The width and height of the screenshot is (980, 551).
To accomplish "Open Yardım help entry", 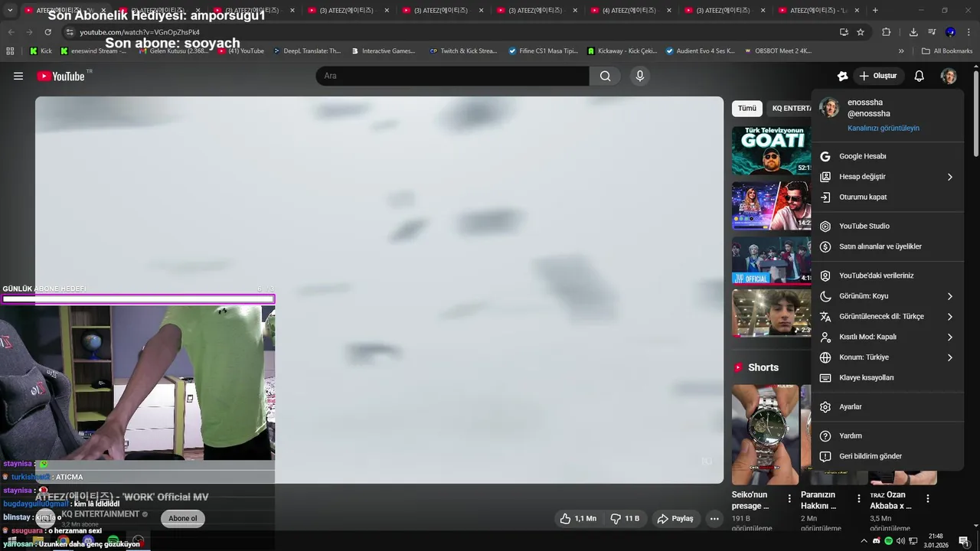I will pos(888,436).
